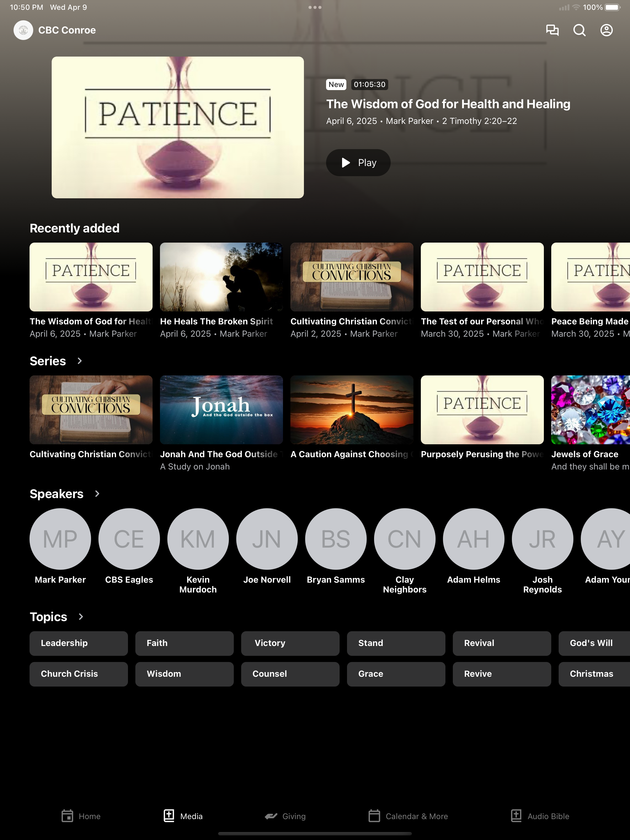Open the featured Patience sermon artwork
The image size is (630, 840).
tap(178, 127)
